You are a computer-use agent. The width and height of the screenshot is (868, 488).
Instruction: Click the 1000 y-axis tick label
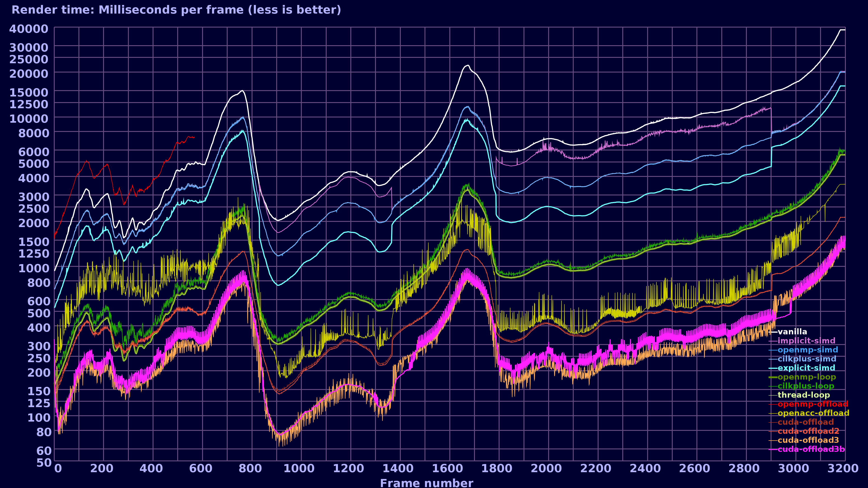click(x=34, y=268)
